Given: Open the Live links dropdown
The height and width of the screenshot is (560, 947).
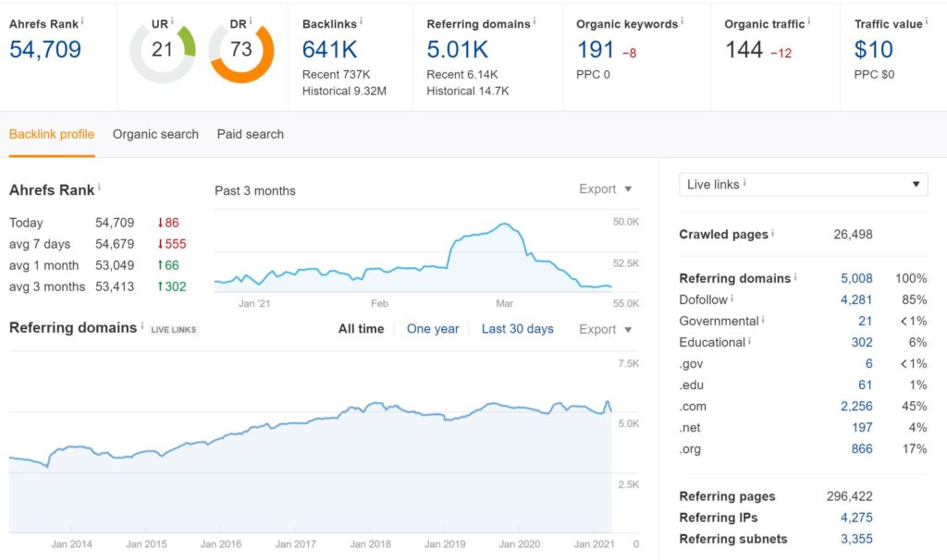Looking at the screenshot, I should pos(804,184).
